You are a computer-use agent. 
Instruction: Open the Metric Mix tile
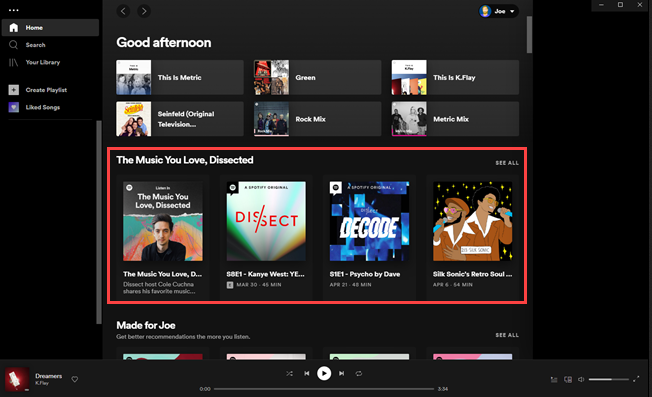(455, 119)
